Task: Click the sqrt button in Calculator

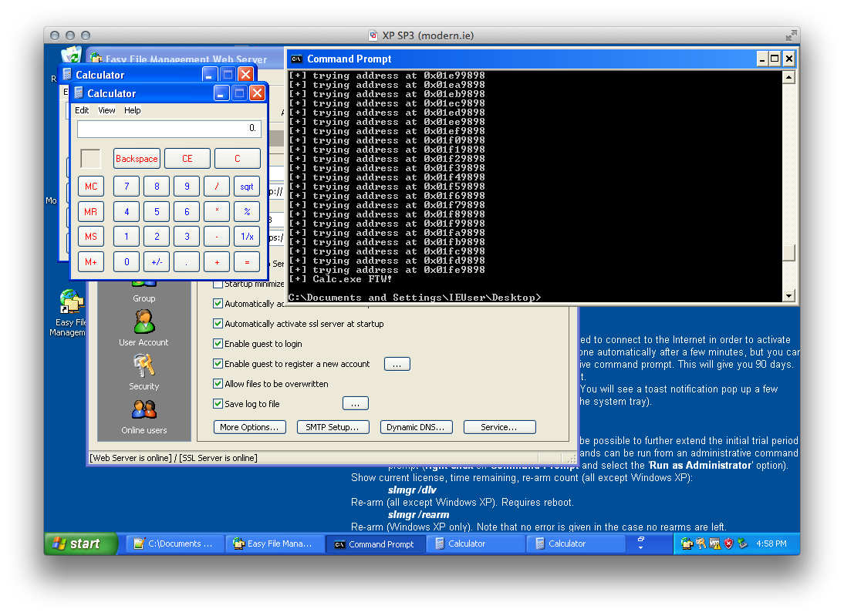Action: pyautogui.click(x=247, y=187)
